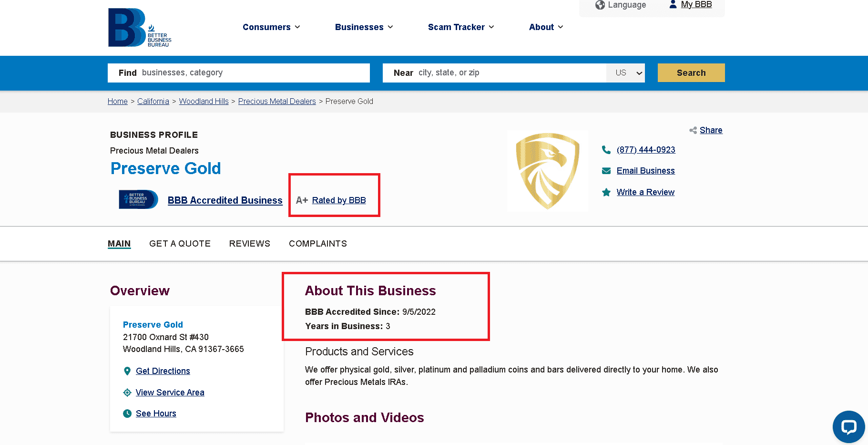Click the Better Business Bureau logo
The height and width of the screenshot is (445, 868).
[140, 27]
